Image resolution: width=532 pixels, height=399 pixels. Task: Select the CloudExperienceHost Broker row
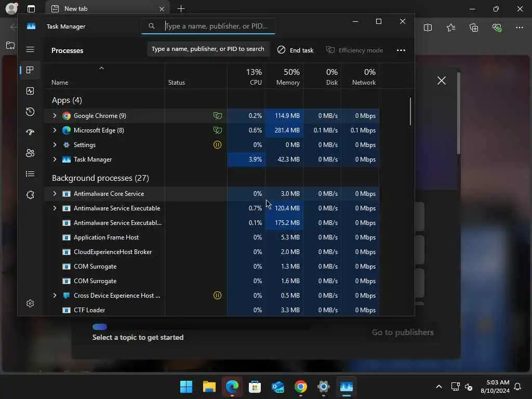click(212, 252)
